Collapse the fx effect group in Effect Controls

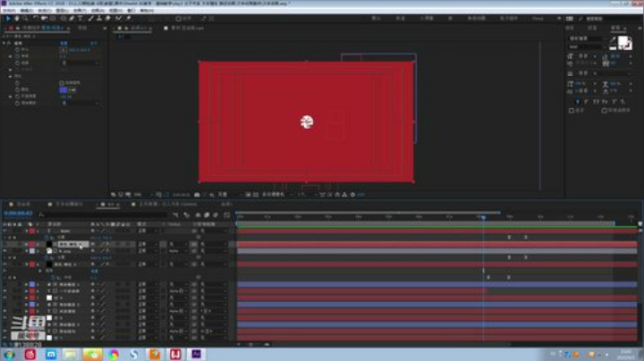coord(4,43)
